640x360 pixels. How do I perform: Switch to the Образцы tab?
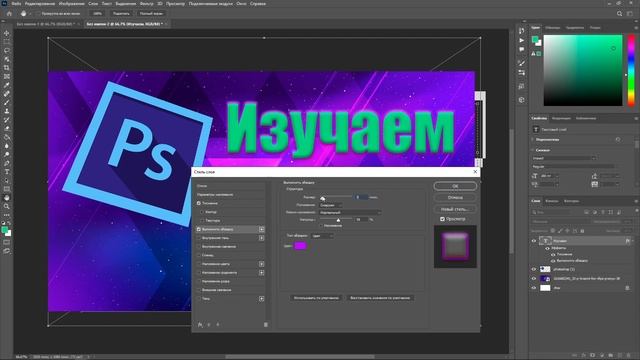click(x=553, y=28)
